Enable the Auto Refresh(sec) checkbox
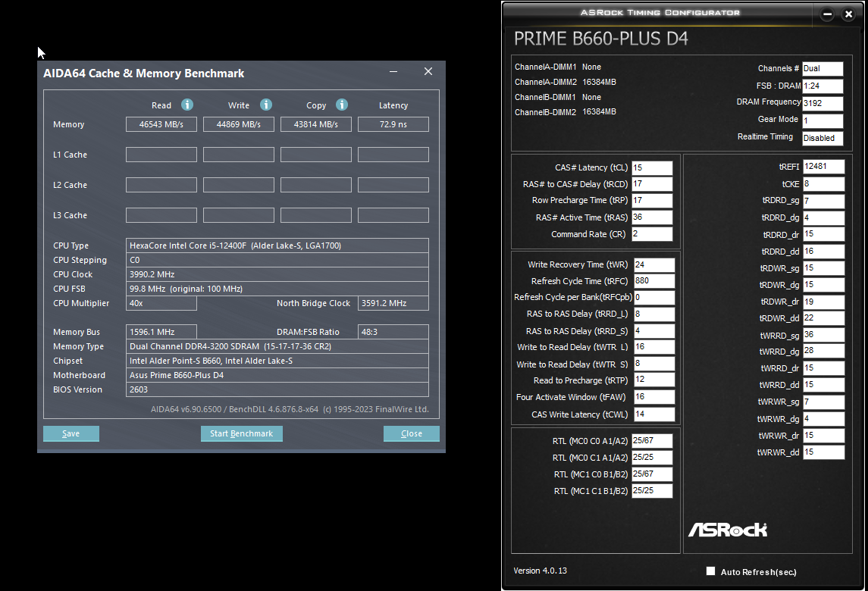This screenshot has height=591, width=868. tap(711, 571)
